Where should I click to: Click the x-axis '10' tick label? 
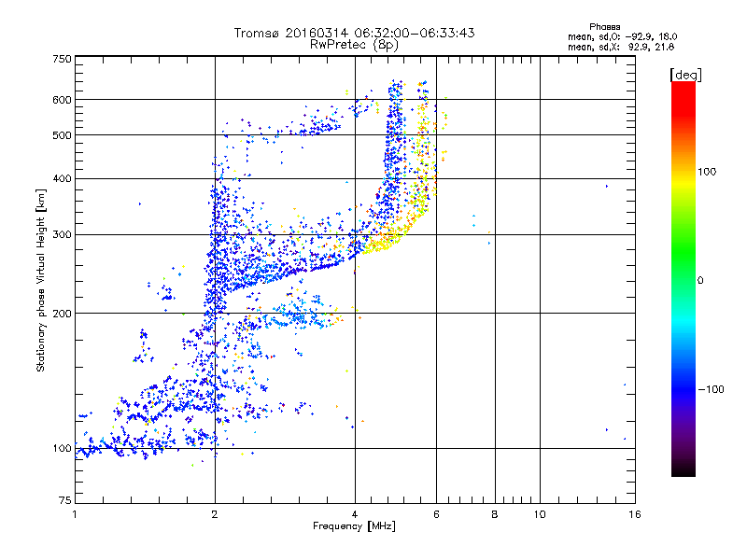click(540, 514)
